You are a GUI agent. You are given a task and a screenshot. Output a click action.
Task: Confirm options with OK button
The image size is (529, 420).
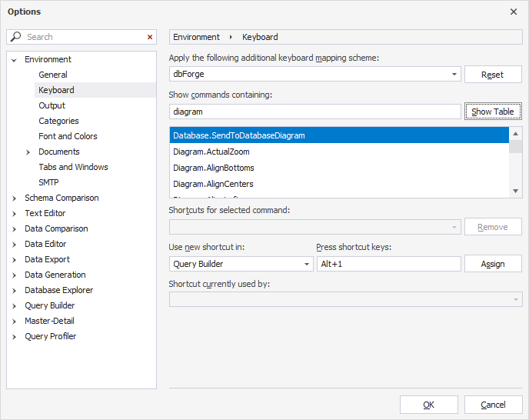[x=429, y=405]
